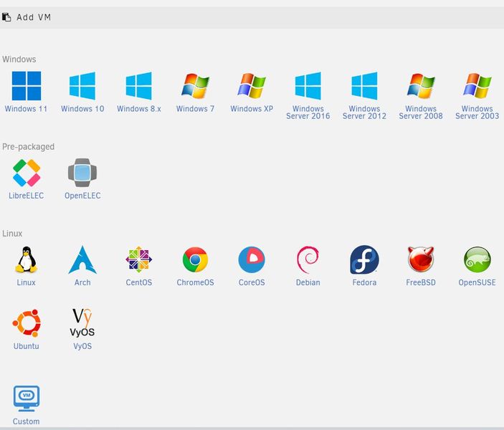504x430 pixels.
Task: Select the CentOS logo icon
Action: [x=139, y=259]
